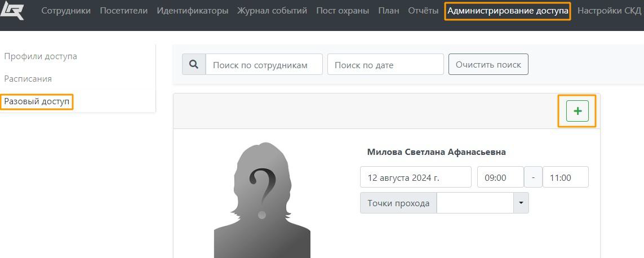The width and height of the screenshot is (644, 258).
Task: Go to the Посетители section
Action: point(123,11)
